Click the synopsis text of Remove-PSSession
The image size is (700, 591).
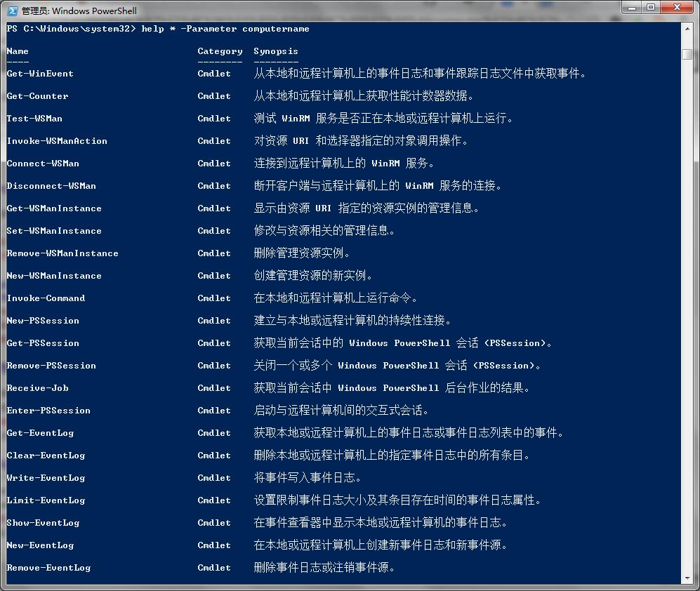(x=397, y=366)
